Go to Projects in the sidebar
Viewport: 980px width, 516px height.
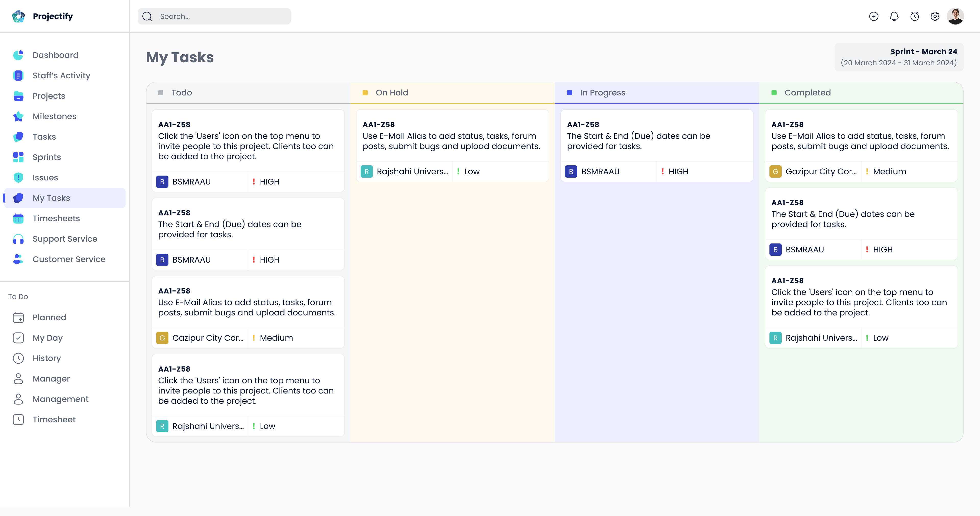tap(49, 96)
